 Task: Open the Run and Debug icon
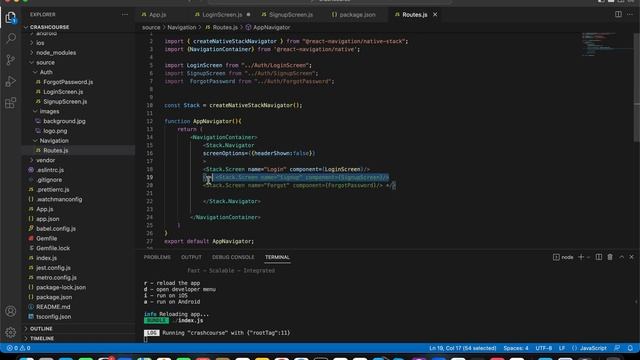[x=11, y=81]
